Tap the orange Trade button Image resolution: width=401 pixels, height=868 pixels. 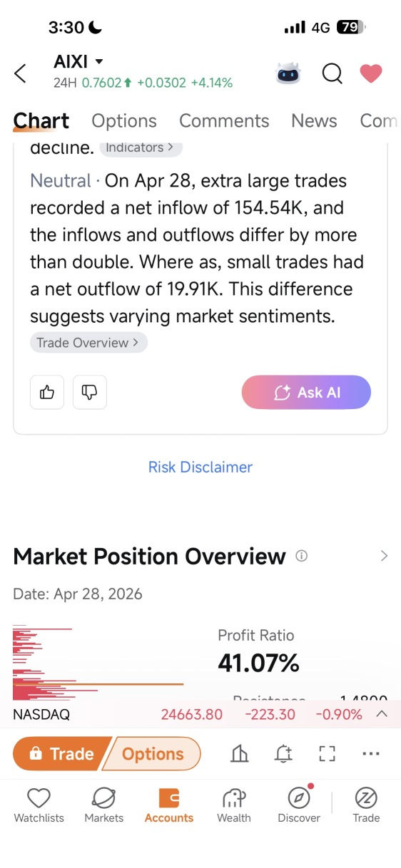point(61,754)
